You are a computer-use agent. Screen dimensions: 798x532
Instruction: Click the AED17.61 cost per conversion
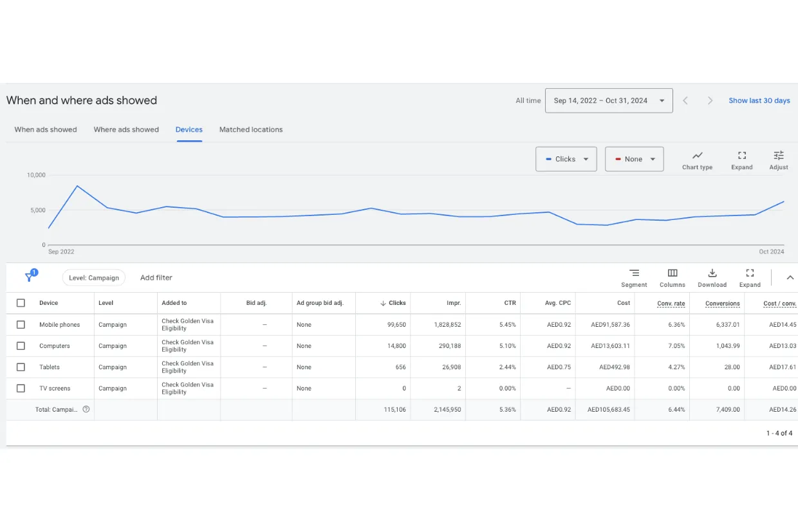(783, 367)
